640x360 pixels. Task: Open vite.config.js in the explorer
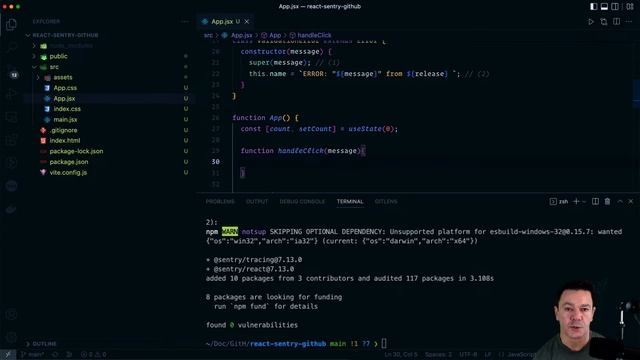tap(68, 172)
